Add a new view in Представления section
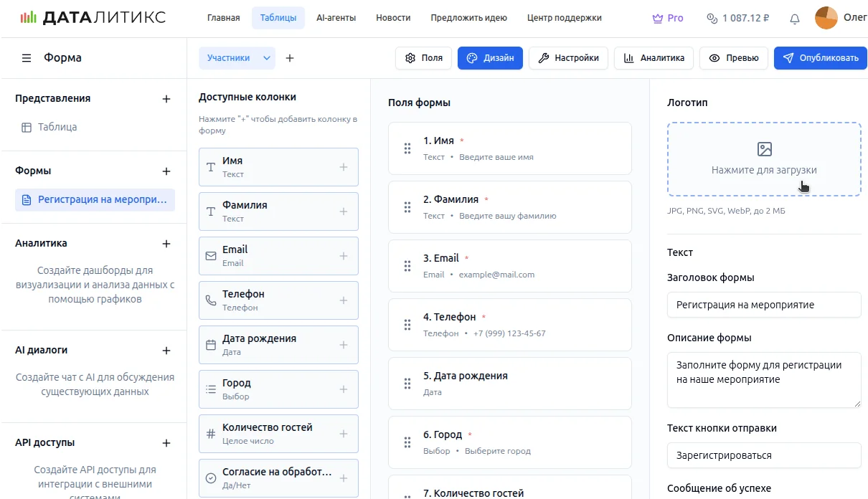 click(x=166, y=99)
